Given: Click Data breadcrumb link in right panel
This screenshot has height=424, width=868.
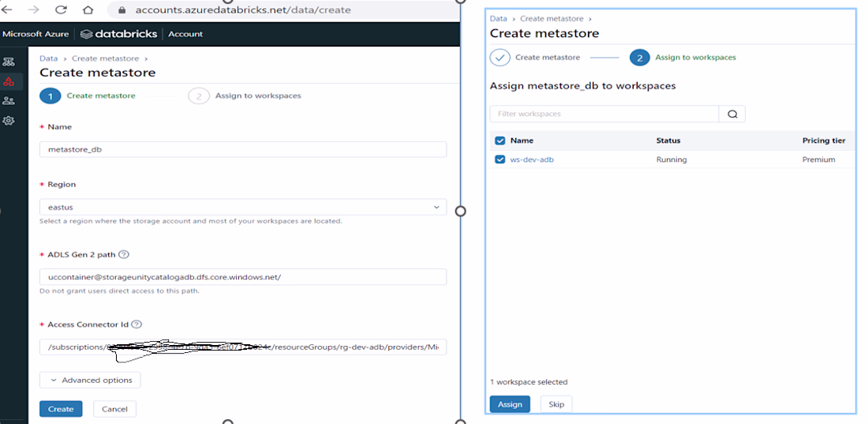Looking at the screenshot, I should tap(498, 19).
